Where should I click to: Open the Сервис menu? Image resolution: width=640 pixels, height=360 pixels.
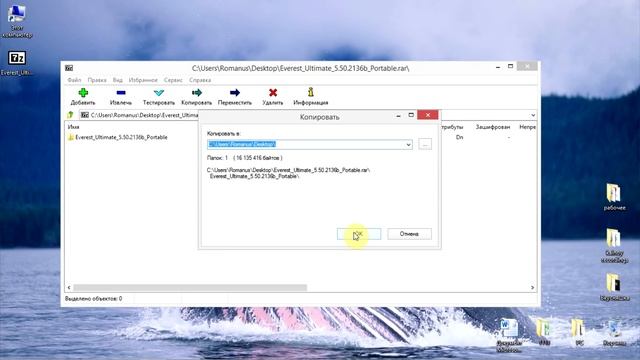pyautogui.click(x=173, y=80)
